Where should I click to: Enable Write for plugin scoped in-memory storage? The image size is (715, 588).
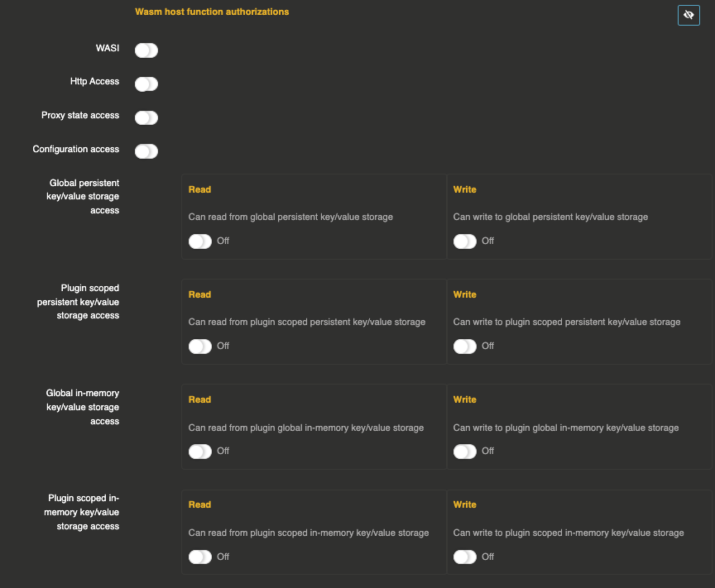click(x=465, y=557)
